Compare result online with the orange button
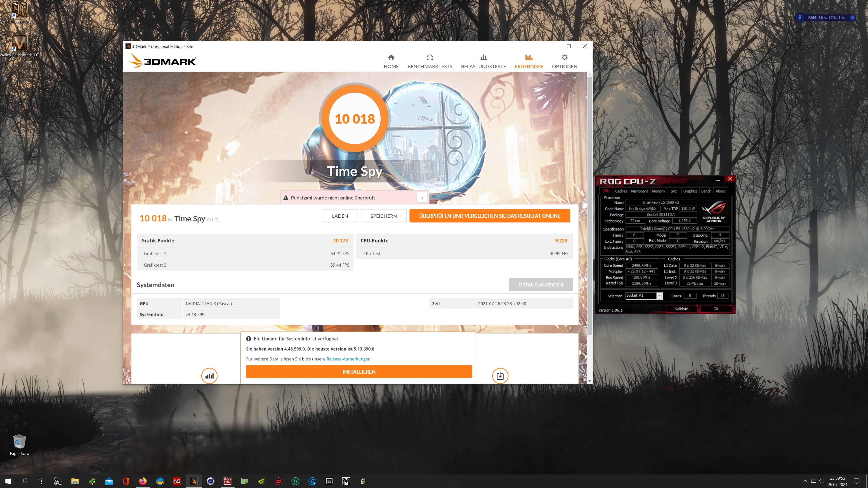Screen dimensions: 868x488 click(490, 216)
